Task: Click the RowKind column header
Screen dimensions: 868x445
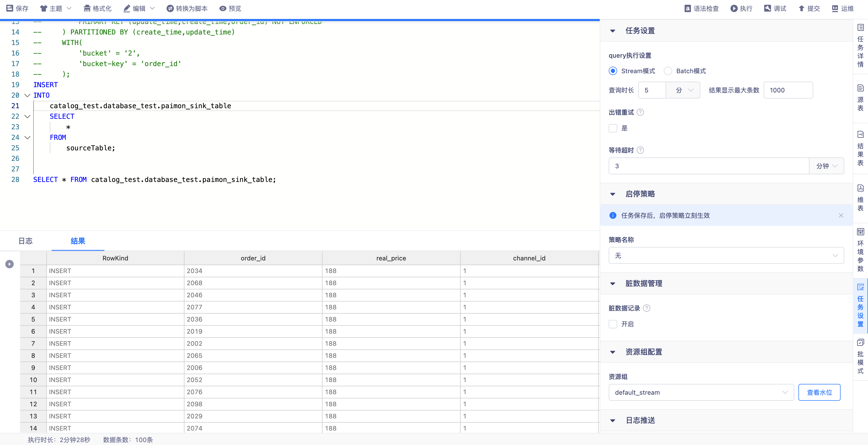Action: [x=115, y=258]
